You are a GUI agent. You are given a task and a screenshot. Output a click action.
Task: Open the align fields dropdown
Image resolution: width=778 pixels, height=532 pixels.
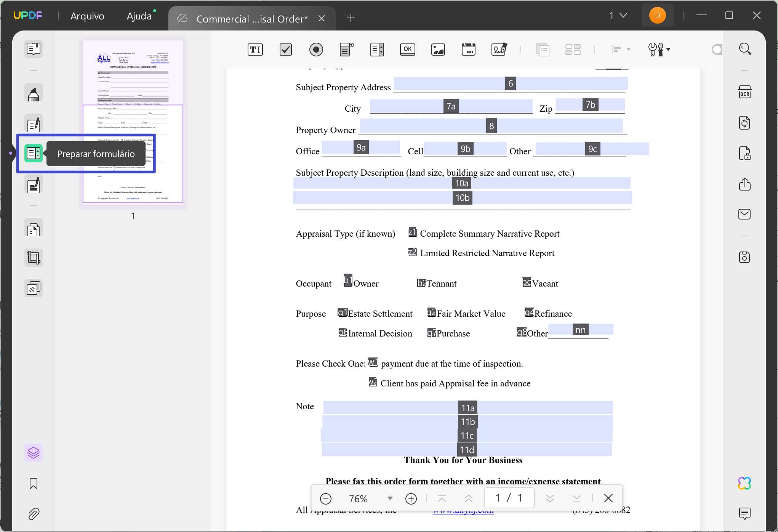tap(621, 50)
